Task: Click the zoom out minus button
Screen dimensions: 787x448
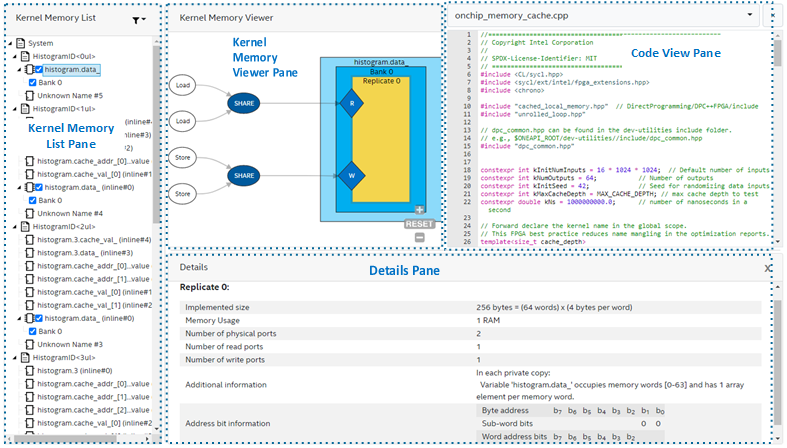Action: [420, 237]
